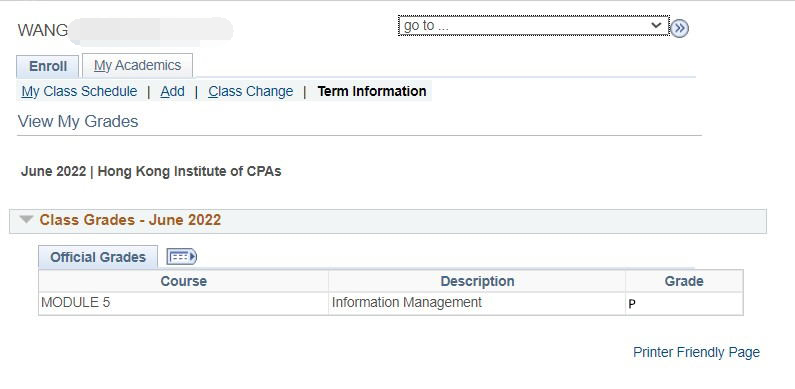Viewport: 795px width, 389px height.
Task: Open the 'go to ...' dropdown
Action: 533,25
